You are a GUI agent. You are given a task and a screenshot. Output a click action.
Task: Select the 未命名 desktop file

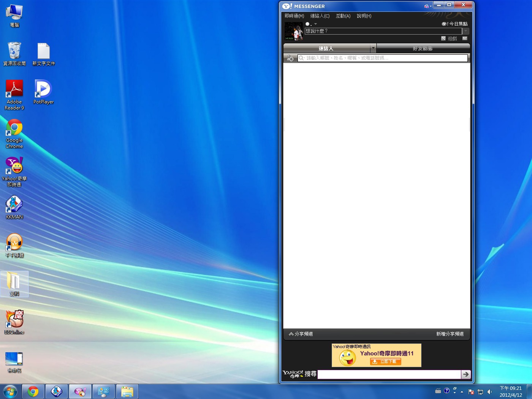14,361
